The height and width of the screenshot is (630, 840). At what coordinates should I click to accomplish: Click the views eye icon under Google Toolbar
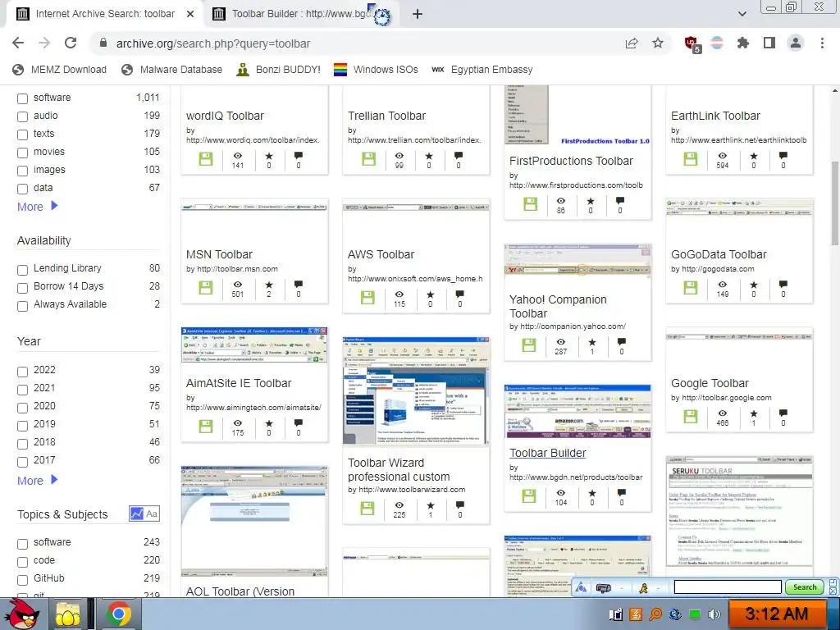coord(722,413)
